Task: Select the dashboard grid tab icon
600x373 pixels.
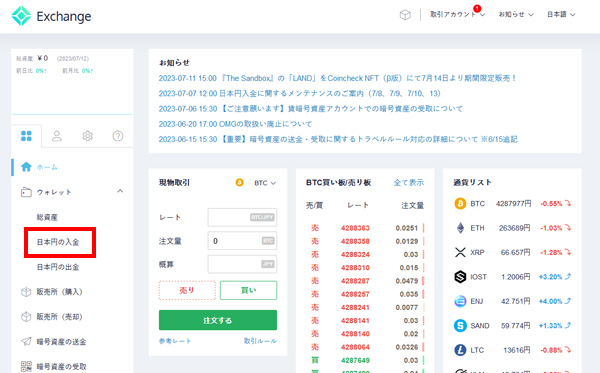Action: pyautogui.click(x=26, y=136)
